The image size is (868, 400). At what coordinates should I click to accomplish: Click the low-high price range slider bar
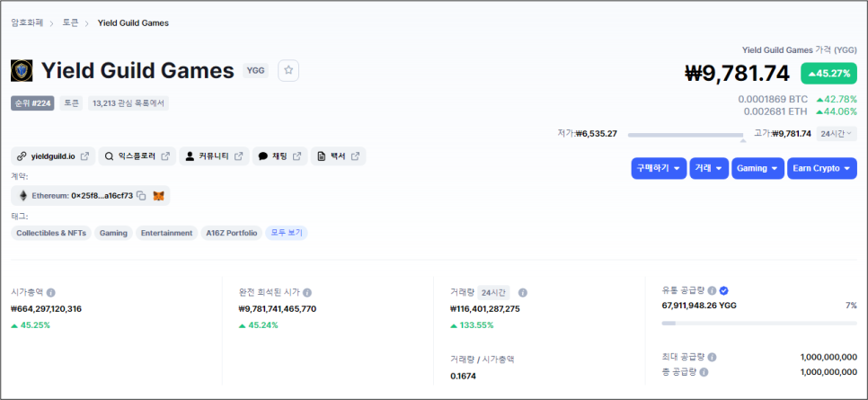click(686, 135)
